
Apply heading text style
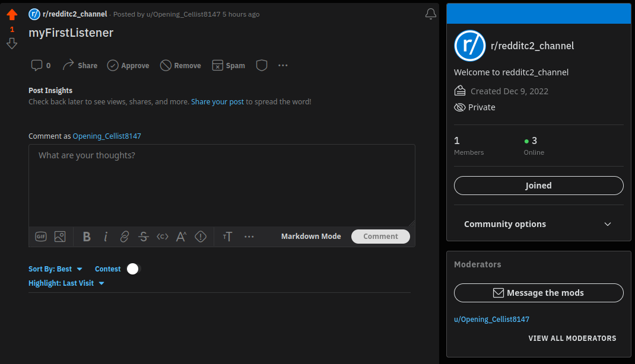tap(228, 237)
